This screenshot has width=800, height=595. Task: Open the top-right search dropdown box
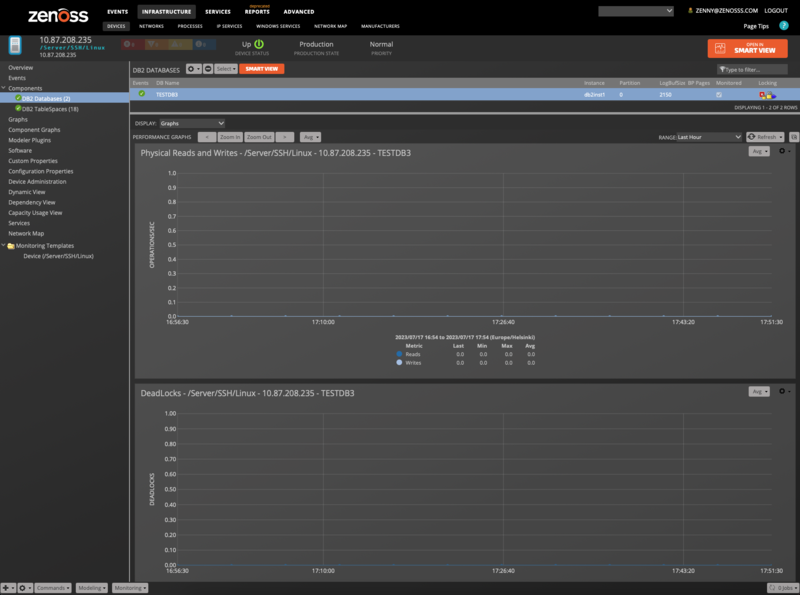(x=636, y=11)
